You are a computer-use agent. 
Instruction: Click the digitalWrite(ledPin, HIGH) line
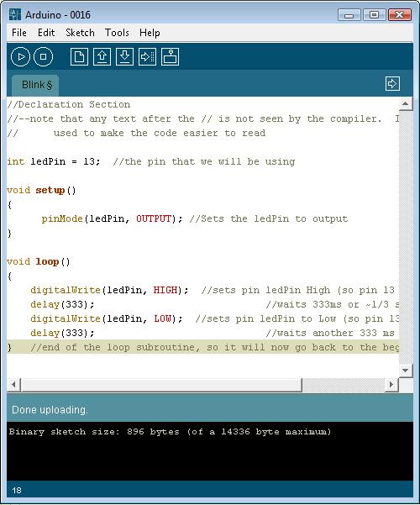(214, 290)
